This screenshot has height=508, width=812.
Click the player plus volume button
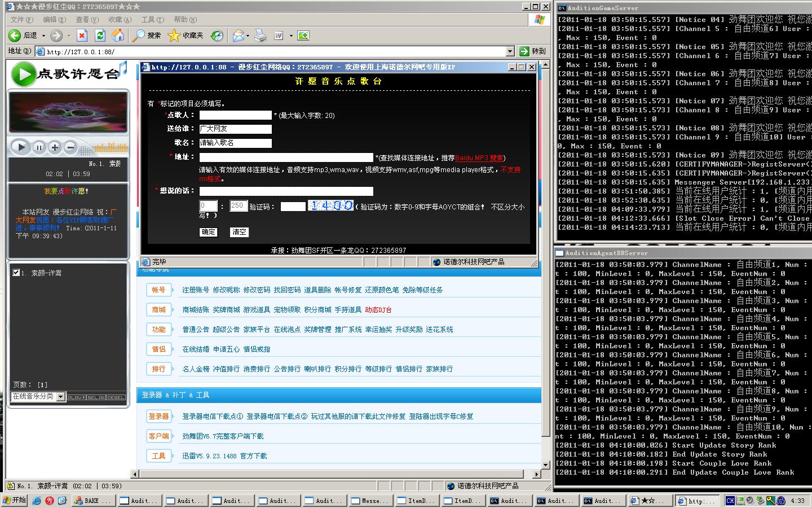55,148
